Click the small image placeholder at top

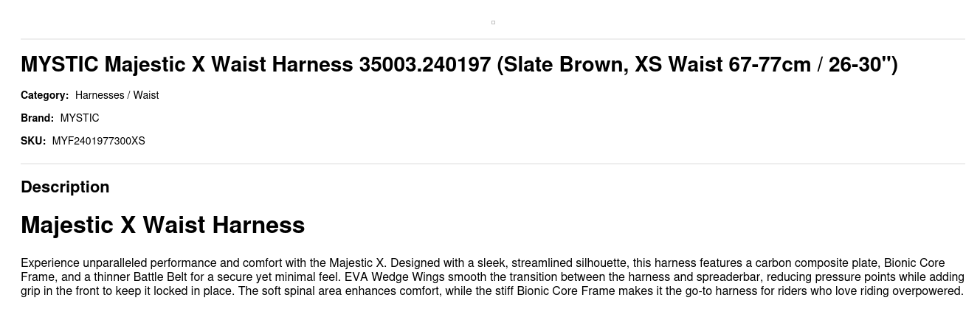tap(493, 22)
